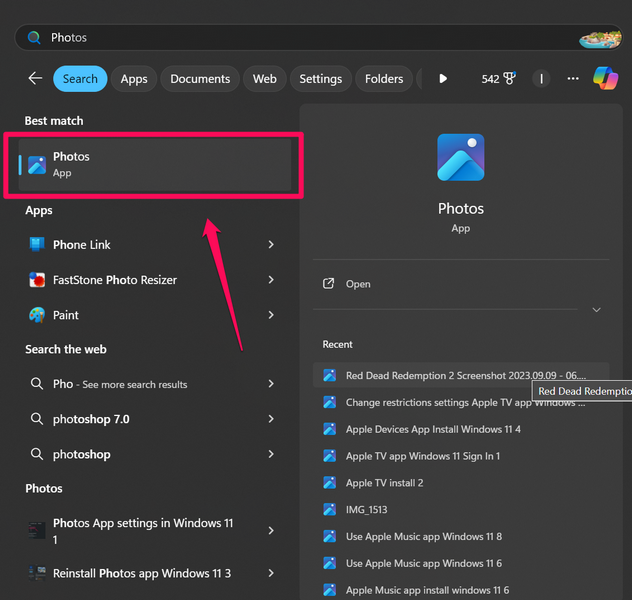The height and width of the screenshot is (600, 632).
Task: Select Photos best match result
Action: tap(155, 164)
